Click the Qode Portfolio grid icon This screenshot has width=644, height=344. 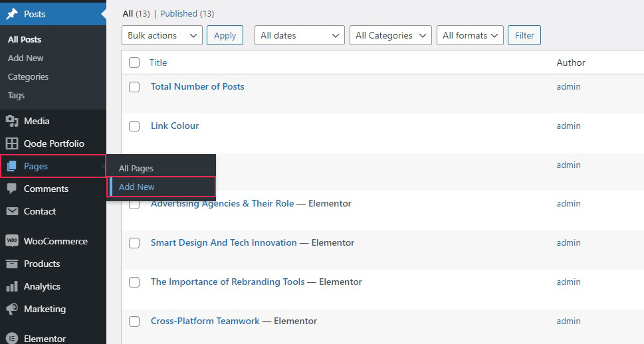12,143
